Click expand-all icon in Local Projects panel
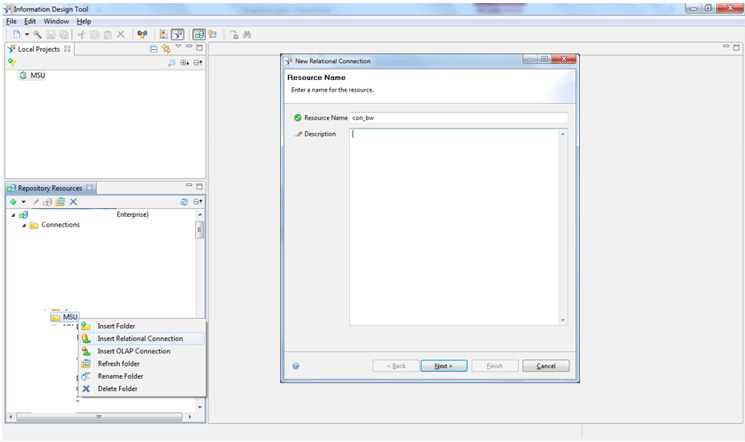The width and height of the screenshot is (745, 442). (184, 63)
